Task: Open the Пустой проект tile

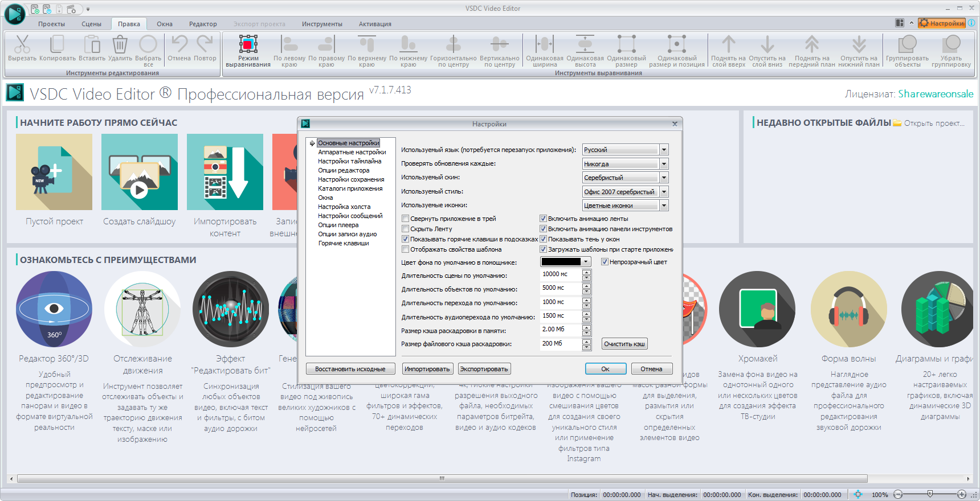Action: (54, 172)
